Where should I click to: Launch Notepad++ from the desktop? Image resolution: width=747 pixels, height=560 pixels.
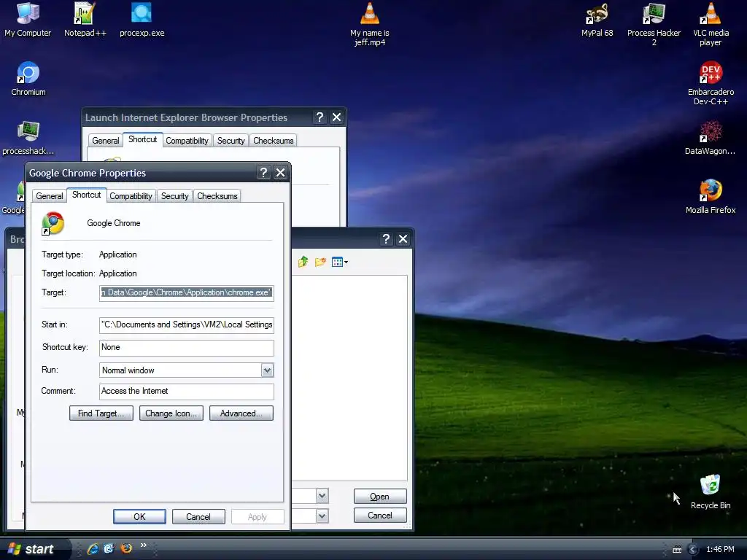(85, 20)
